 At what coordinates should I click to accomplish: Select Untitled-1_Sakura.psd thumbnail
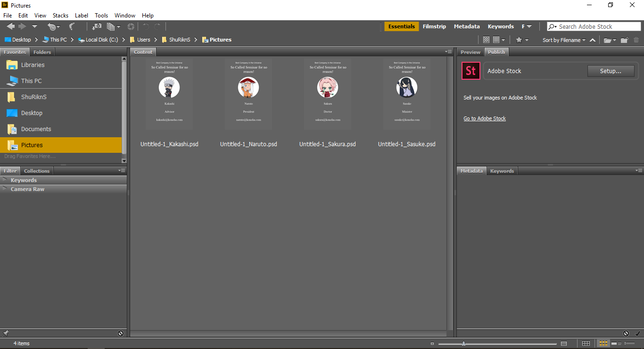(x=328, y=93)
